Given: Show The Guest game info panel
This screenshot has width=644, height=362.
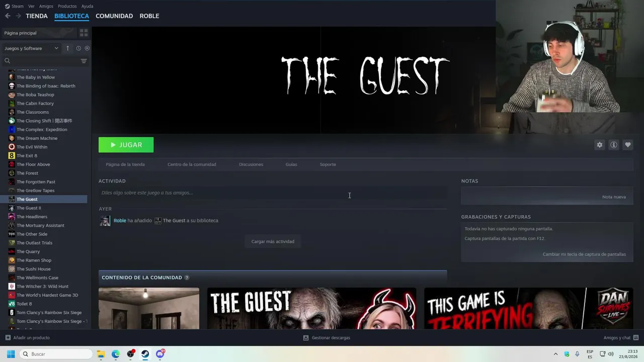Looking at the screenshot, I should (x=613, y=145).
